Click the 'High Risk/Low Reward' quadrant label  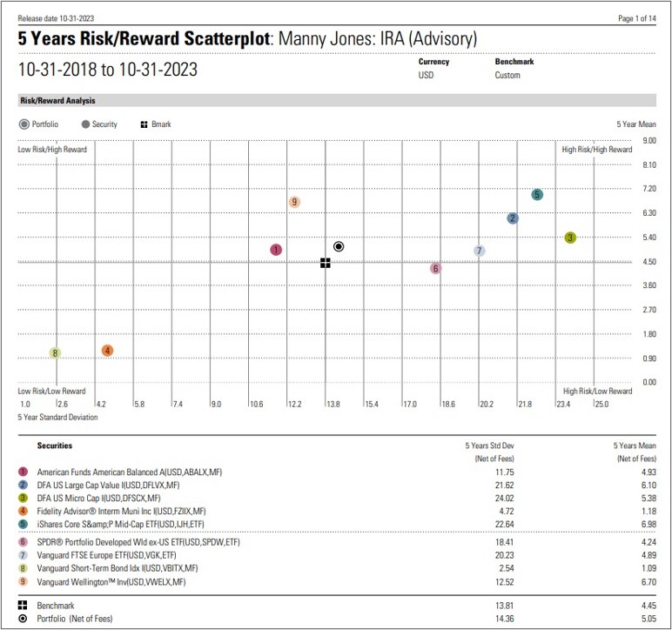coord(597,391)
